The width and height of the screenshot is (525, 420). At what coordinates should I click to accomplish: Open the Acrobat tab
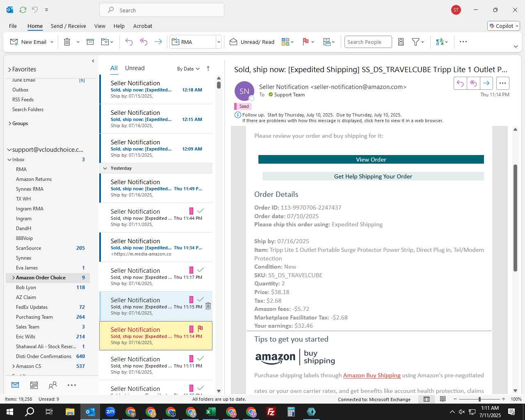click(143, 26)
